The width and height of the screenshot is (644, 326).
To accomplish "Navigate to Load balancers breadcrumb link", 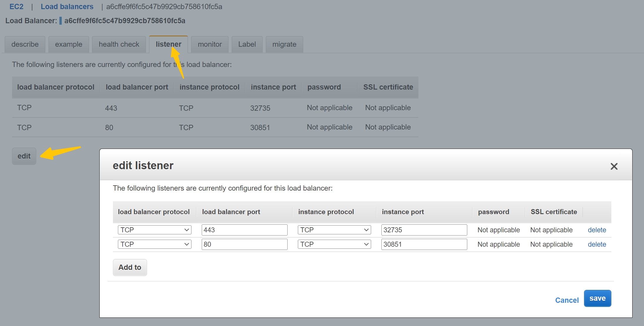I will [x=67, y=6].
